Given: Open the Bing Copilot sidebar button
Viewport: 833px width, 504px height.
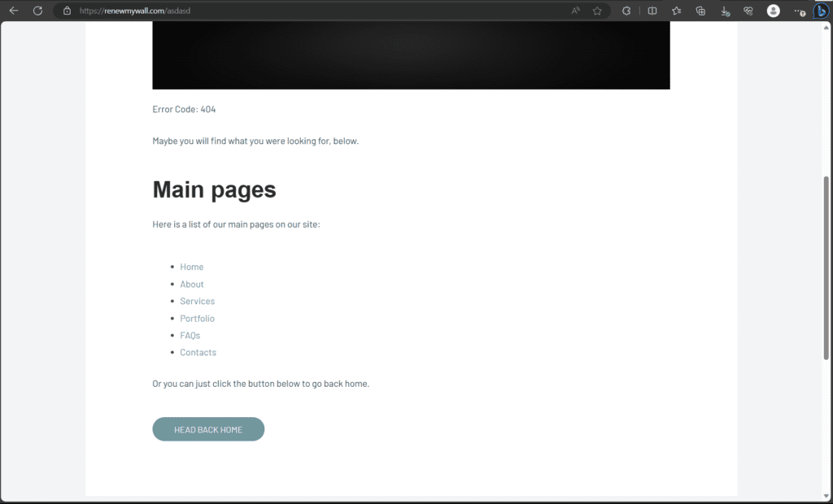Looking at the screenshot, I should 822,11.
